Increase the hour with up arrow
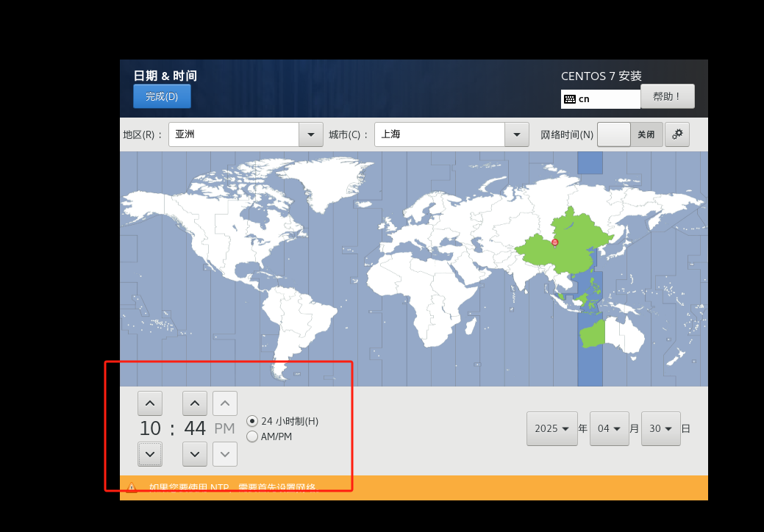The height and width of the screenshot is (532, 764). point(150,403)
